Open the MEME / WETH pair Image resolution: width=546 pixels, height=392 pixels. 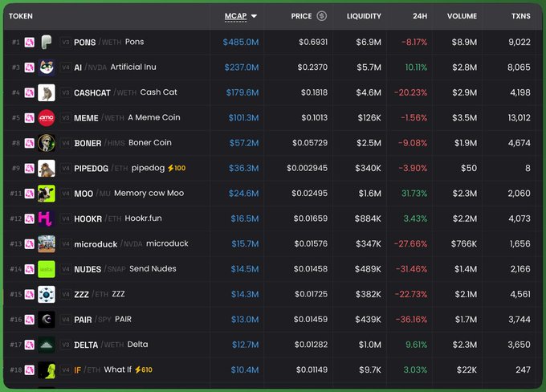pyautogui.click(x=127, y=118)
